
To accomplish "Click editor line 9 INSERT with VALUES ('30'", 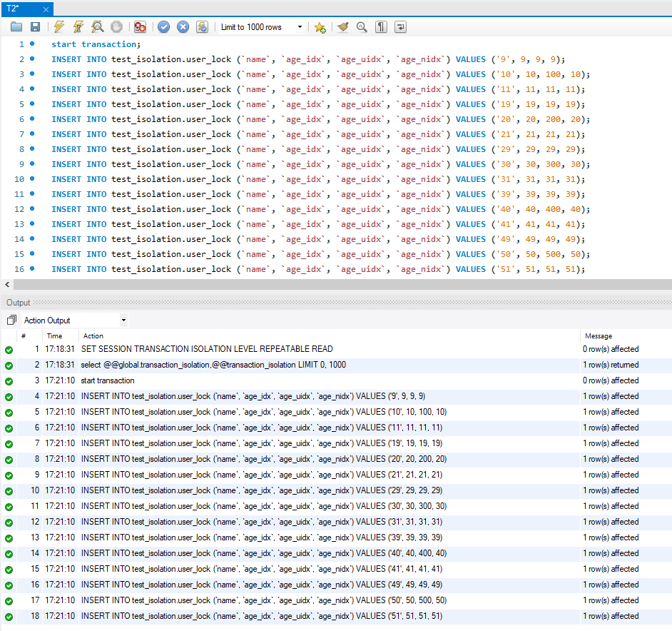I will tap(320, 164).
